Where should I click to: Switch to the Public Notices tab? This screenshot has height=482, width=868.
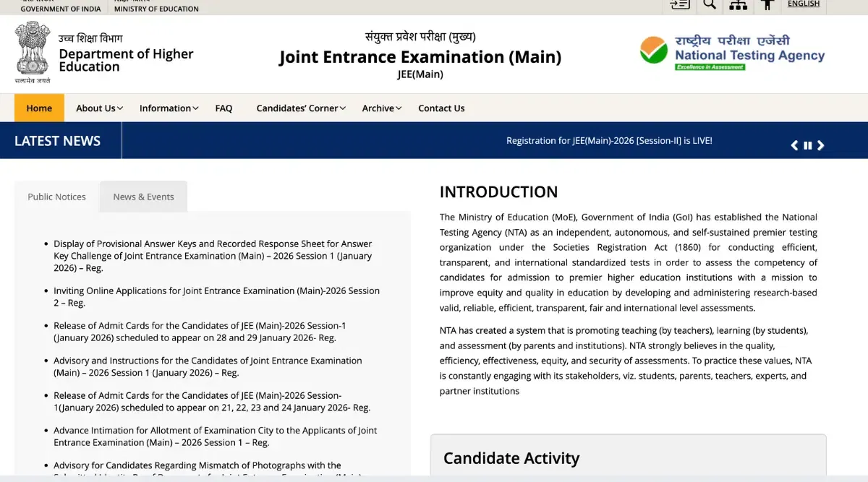[x=56, y=196]
